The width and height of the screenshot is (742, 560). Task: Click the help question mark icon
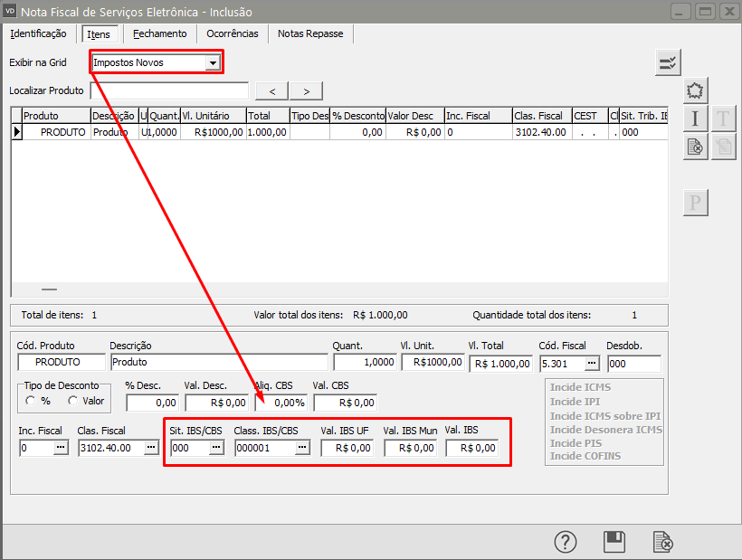coord(566,541)
